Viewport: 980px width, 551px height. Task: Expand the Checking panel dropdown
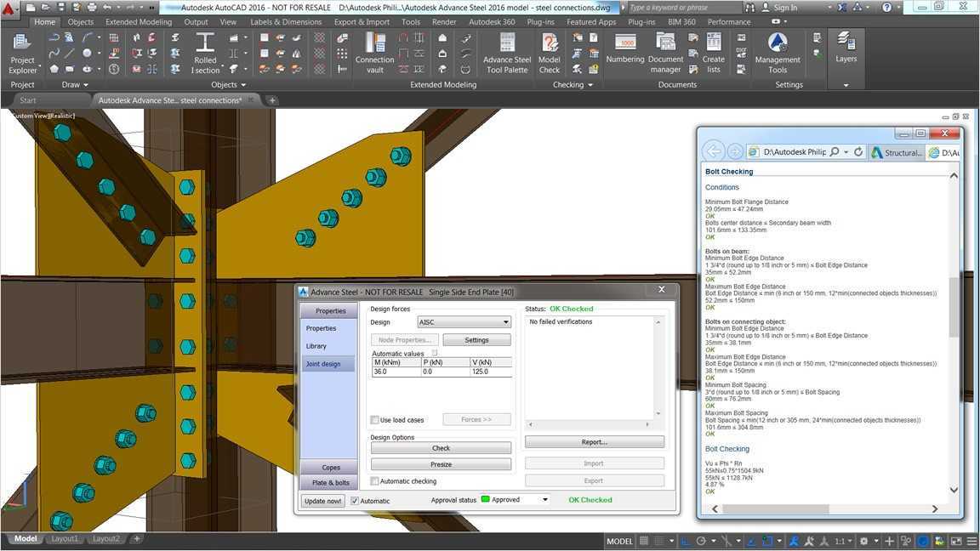click(573, 84)
